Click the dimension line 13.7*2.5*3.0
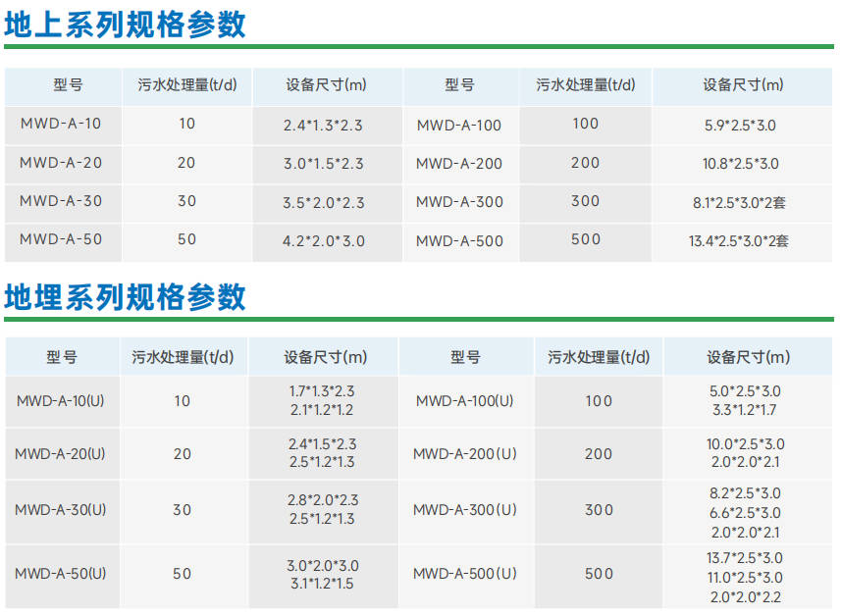 click(745, 558)
